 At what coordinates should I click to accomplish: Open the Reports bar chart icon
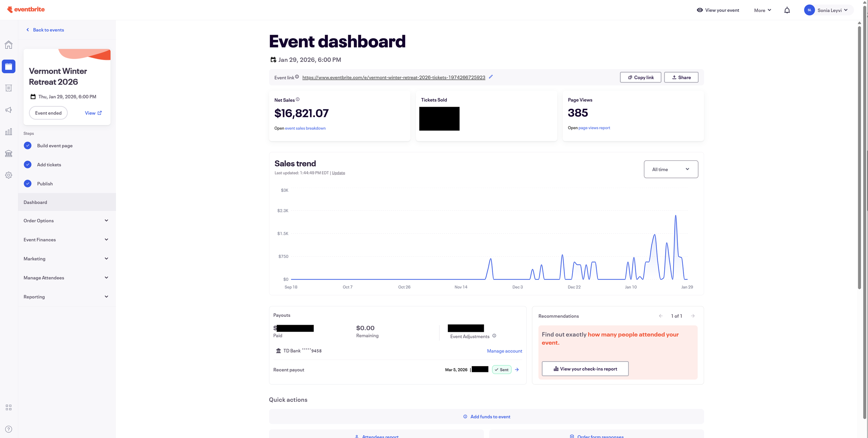[x=9, y=132]
